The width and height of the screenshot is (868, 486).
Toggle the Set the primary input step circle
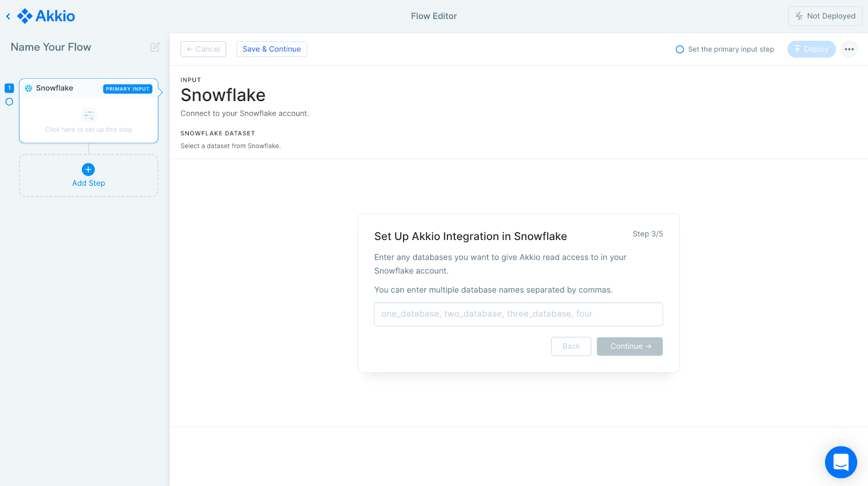pos(680,49)
